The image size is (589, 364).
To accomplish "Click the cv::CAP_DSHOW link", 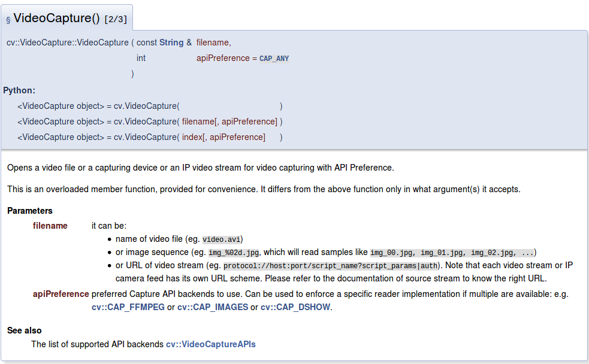I will pos(295,307).
